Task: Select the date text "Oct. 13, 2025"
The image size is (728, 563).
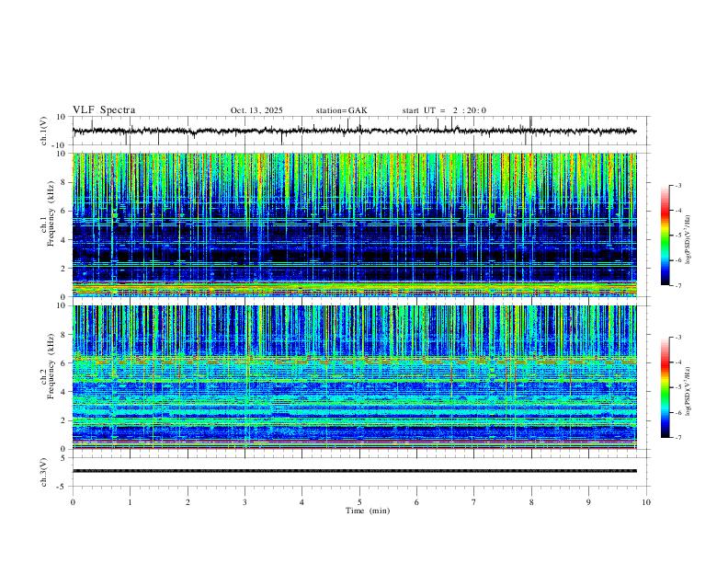Action: pos(256,110)
